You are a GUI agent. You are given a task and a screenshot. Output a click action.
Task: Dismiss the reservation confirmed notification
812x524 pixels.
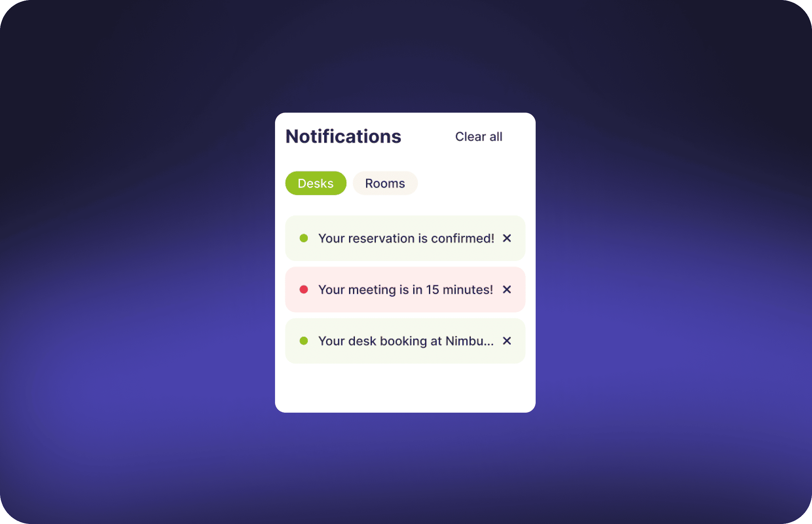507,238
